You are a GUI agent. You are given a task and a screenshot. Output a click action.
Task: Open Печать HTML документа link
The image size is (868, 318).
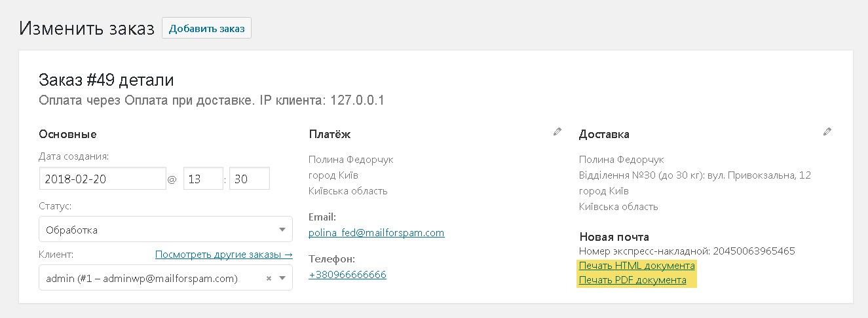(x=637, y=266)
